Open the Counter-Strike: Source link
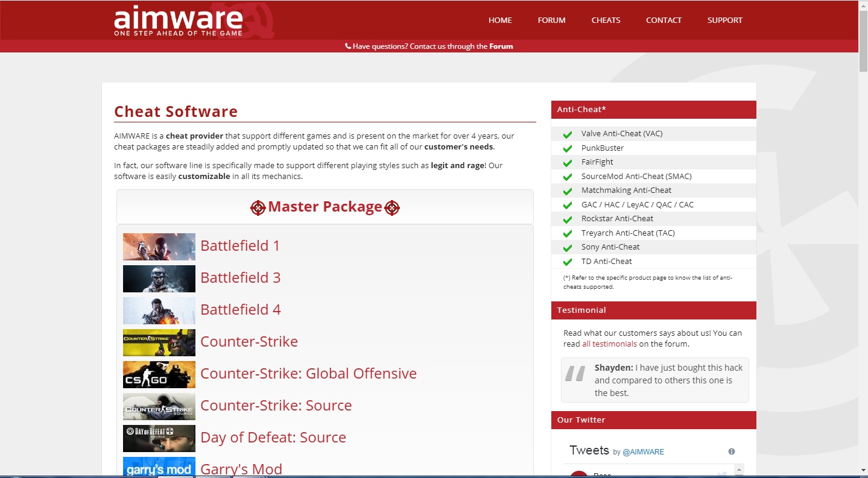The image size is (868, 478). (x=276, y=405)
